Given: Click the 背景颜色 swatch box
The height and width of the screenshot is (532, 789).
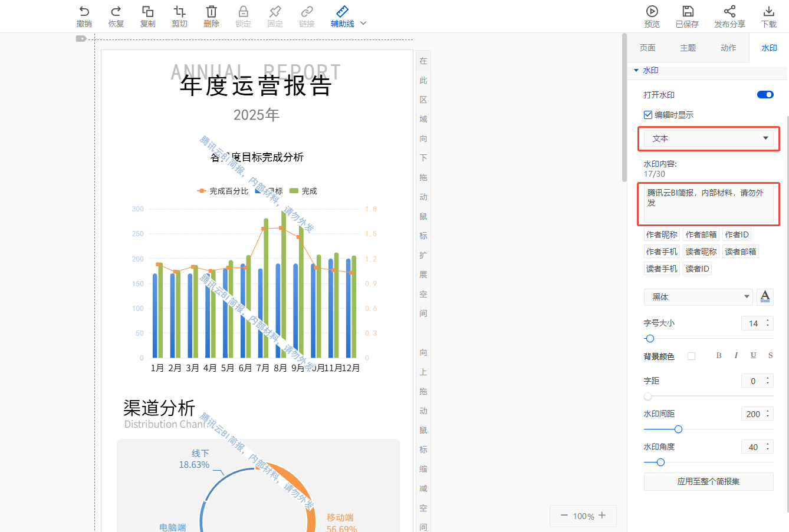Looking at the screenshot, I should [x=691, y=356].
